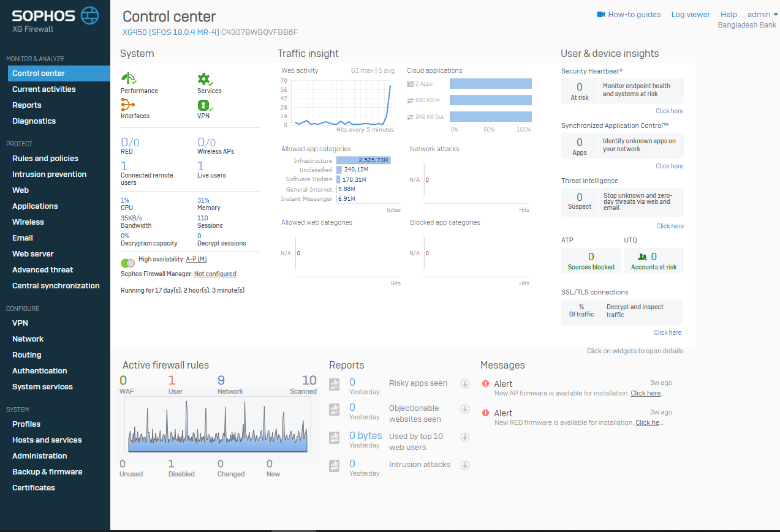Screen dimensions: 780x532
Task: Open the Routing menu item
Action: click(x=27, y=355)
